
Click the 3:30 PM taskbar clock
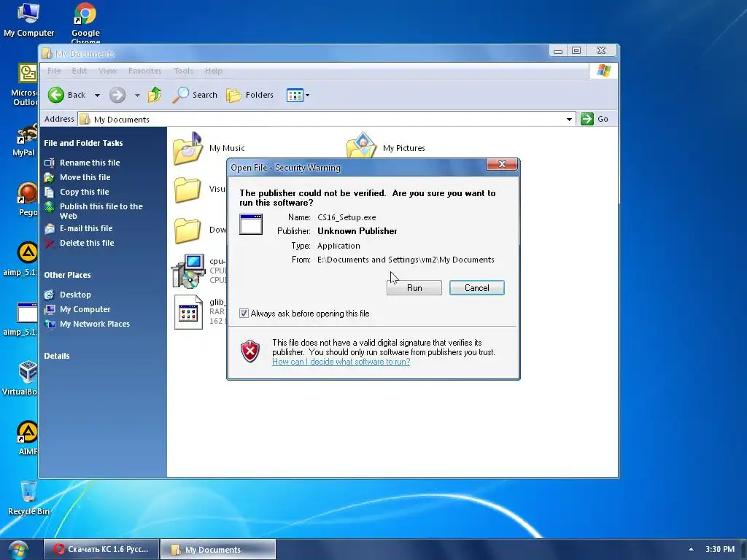[720, 549]
